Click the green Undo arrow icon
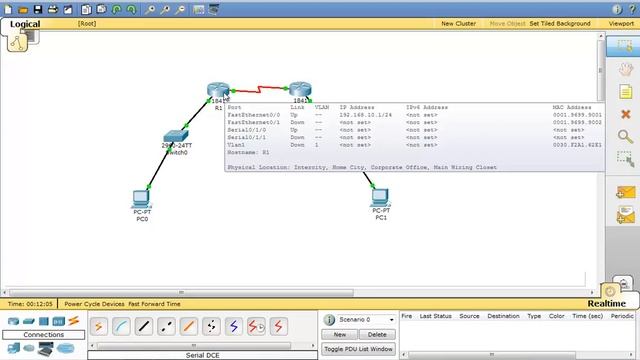Viewport: 640px width, 360px height. pos(117,9)
